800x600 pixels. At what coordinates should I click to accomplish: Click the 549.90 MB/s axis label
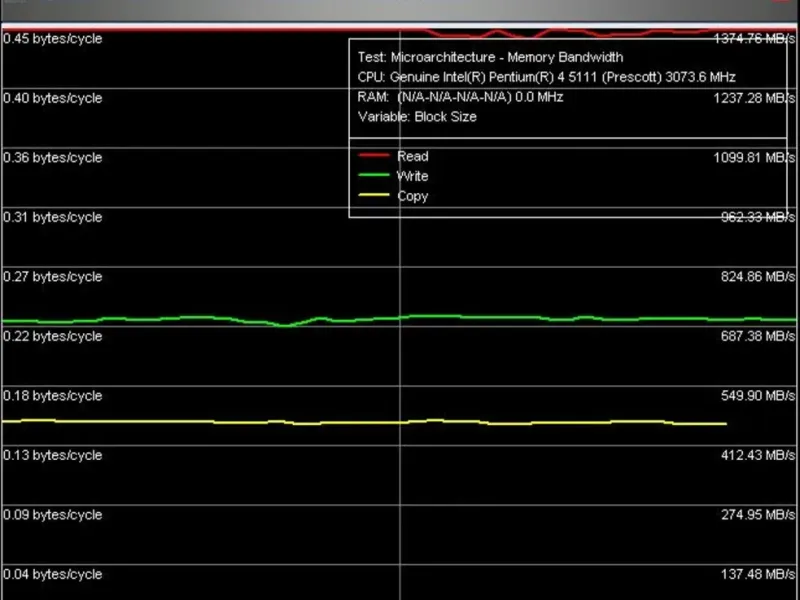pos(758,396)
